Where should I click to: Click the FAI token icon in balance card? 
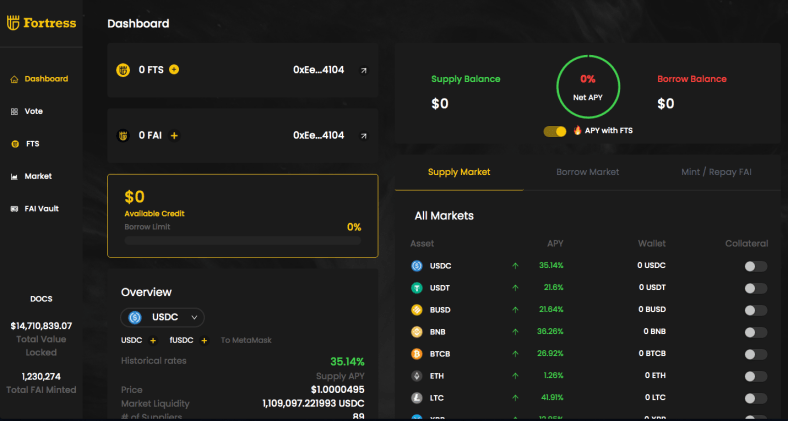[123, 136]
